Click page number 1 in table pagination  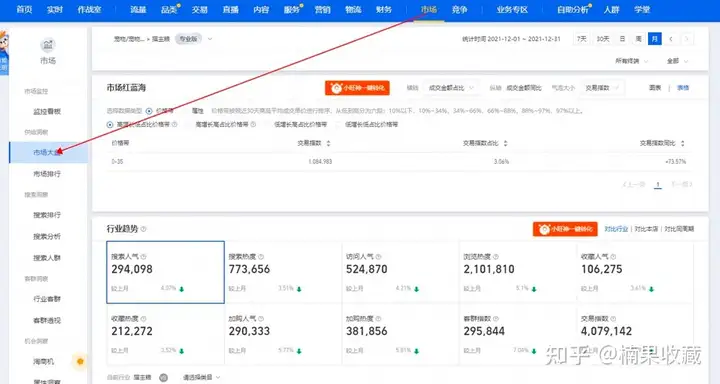(658, 184)
